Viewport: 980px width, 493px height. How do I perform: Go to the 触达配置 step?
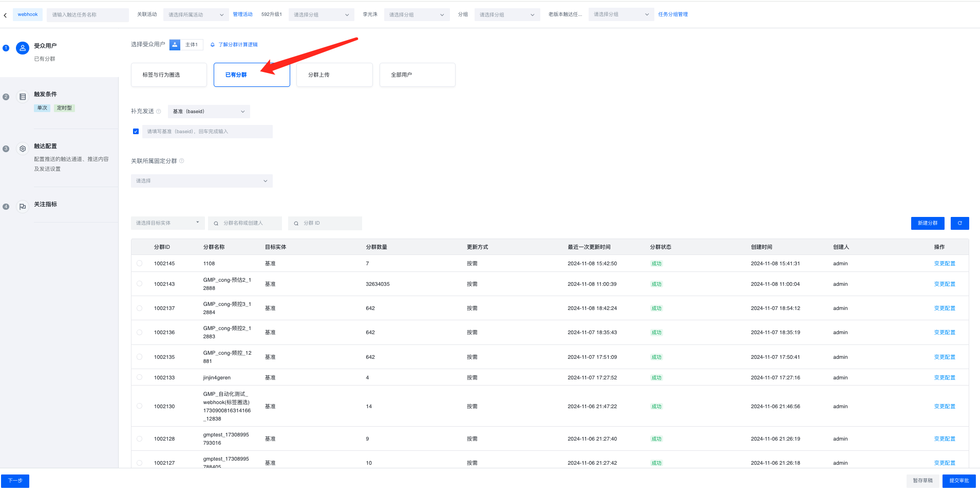coord(45,147)
